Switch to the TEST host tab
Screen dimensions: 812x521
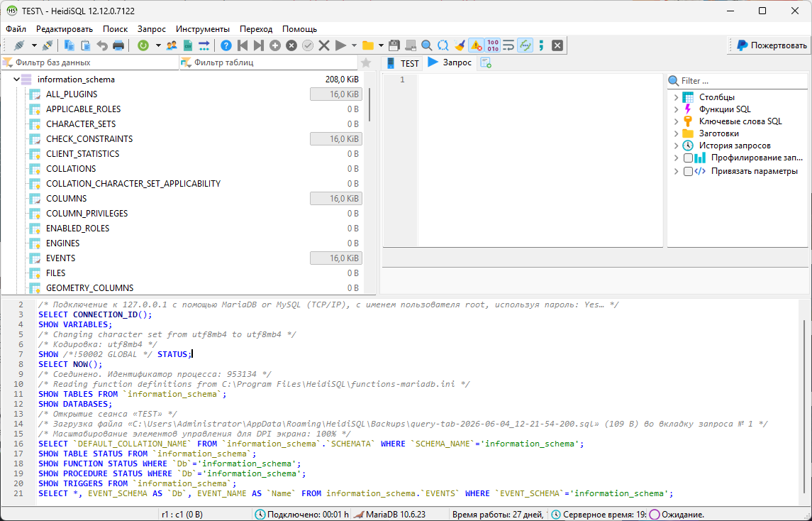(x=403, y=63)
